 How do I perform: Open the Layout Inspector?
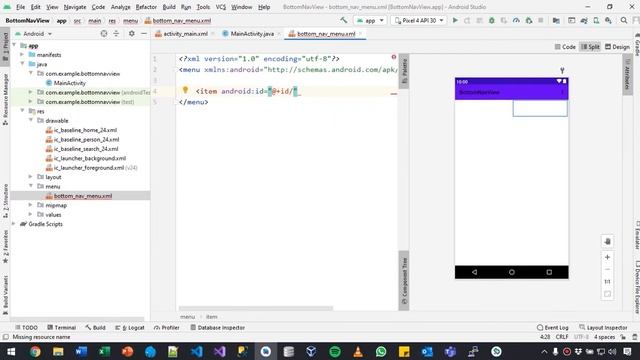coord(603,327)
